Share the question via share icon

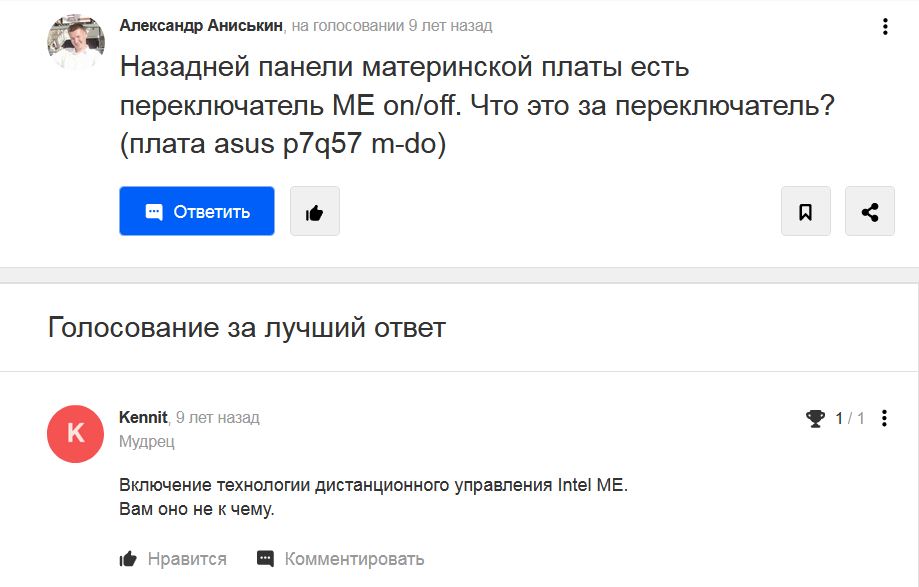pyautogui.click(x=870, y=211)
